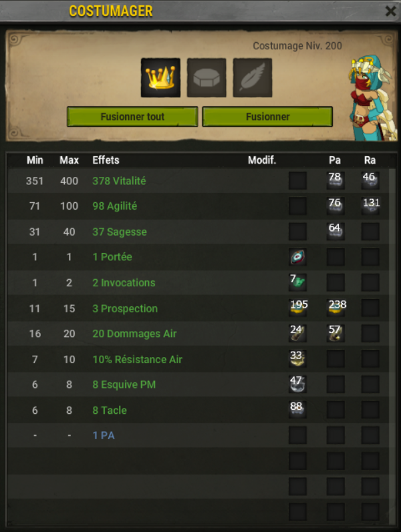
Task: Select the empty feather slot
Action: coord(252,77)
